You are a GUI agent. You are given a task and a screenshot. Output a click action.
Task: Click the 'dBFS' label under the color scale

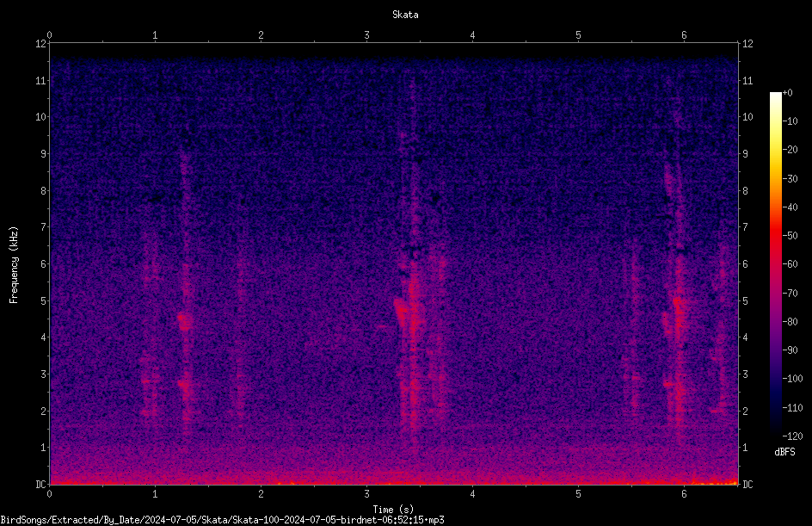pyautogui.click(x=784, y=452)
